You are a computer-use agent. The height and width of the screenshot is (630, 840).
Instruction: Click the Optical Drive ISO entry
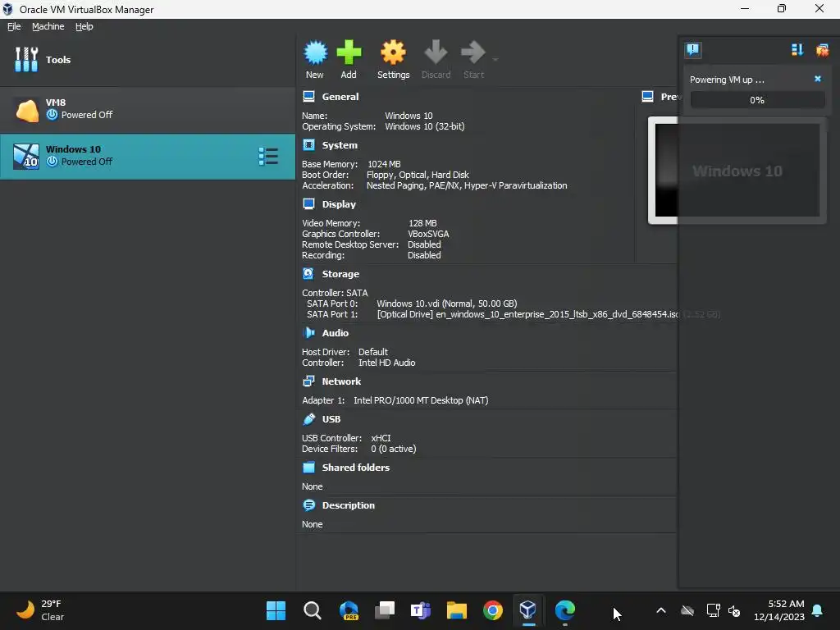[527, 314]
